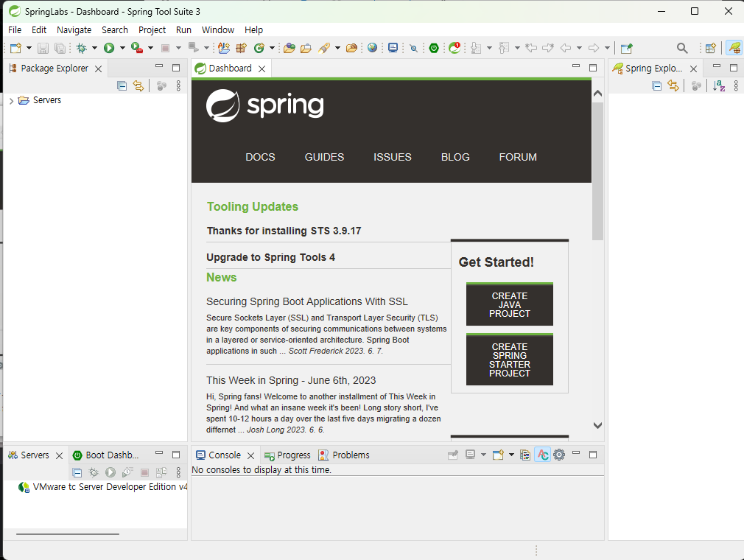Close the Dashboard editor tab
The image size is (744, 560).
(x=262, y=69)
